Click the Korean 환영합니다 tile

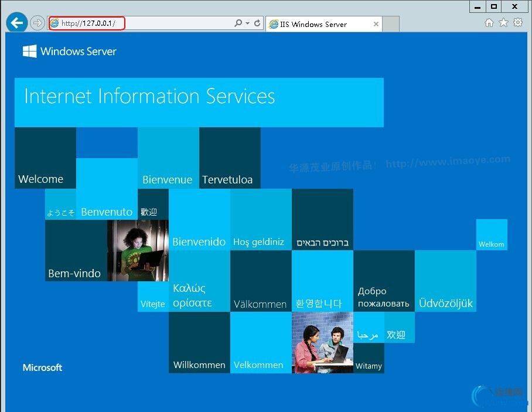[x=322, y=281]
